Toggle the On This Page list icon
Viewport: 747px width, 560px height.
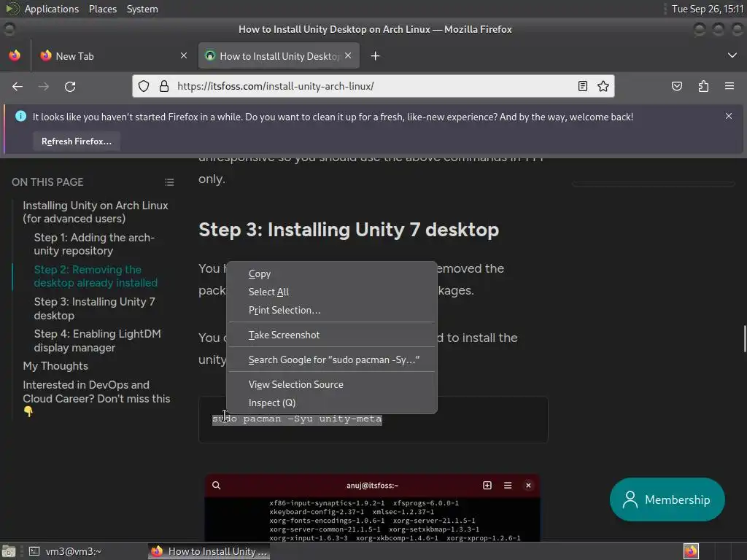[169, 182]
